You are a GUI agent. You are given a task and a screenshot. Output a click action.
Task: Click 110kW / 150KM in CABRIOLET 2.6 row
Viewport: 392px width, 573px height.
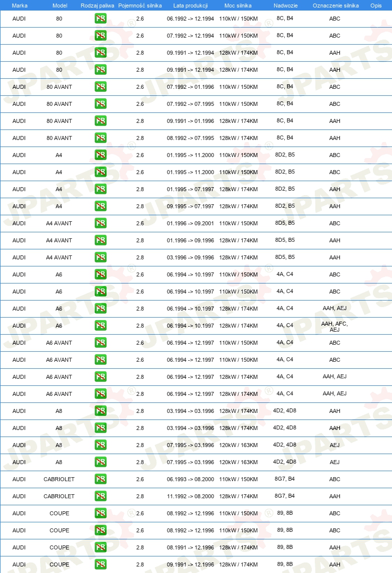[x=238, y=479]
